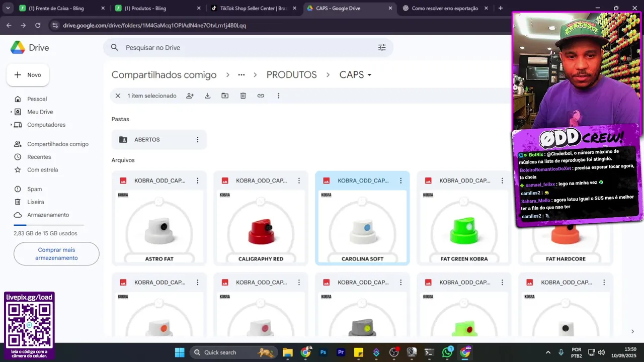Screen dimensions: 644x362
Task: Clear the current item selection
Action: click(118, 96)
